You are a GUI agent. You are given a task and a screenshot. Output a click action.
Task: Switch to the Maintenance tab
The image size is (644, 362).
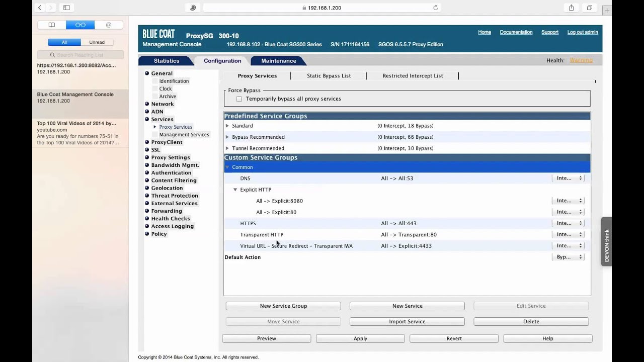(x=279, y=61)
